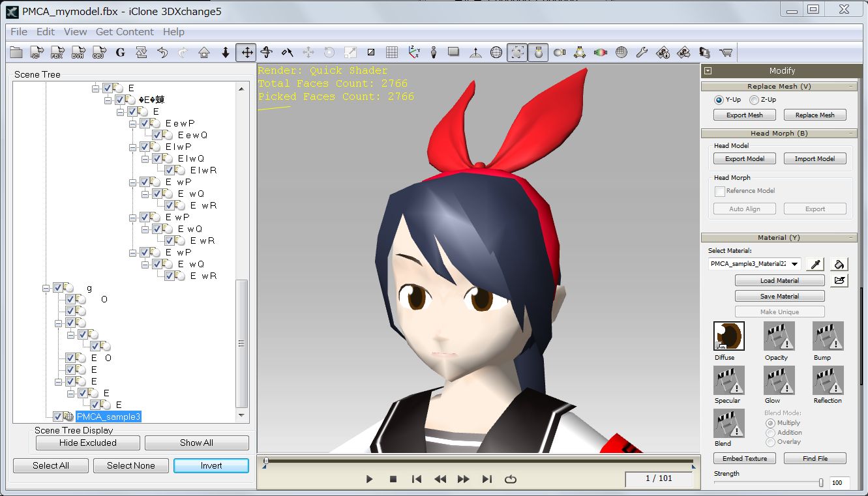Toggle the XYZ axis display icon
The width and height of the screenshot is (868, 496).
pos(413,52)
